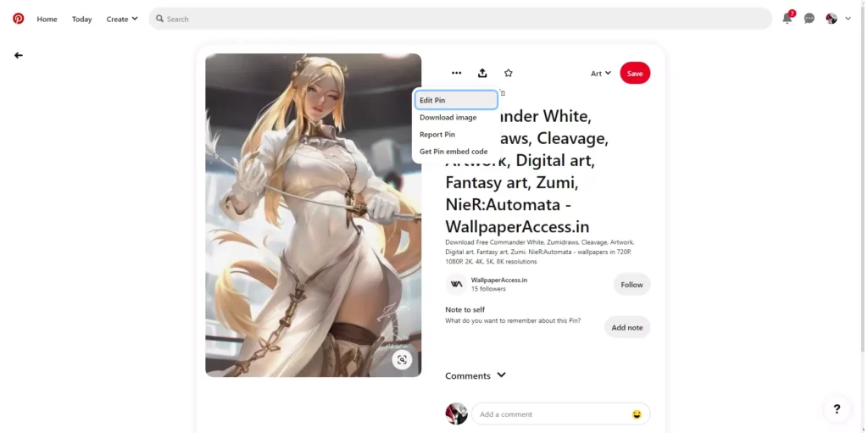Click the Pinterest logo icon
This screenshot has width=868, height=433.
19,19
